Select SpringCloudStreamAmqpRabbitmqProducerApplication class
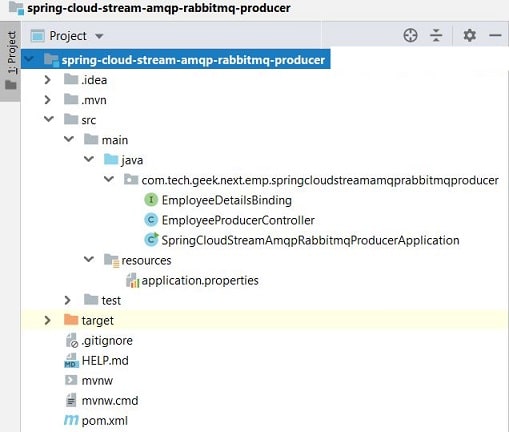Viewport: 509px width, 432px height. (x=310, y=240)
